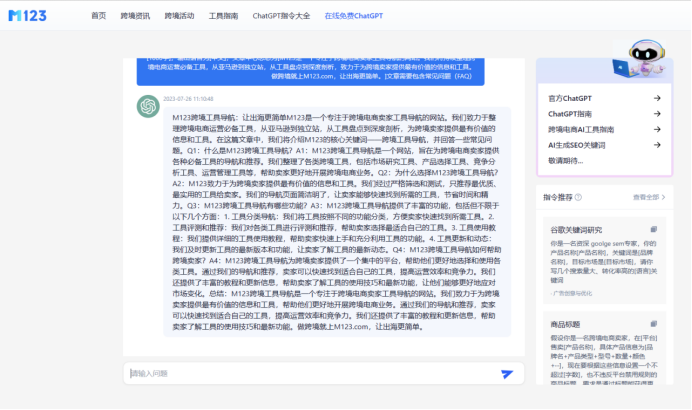Copy the 商品标题 prompt via its icon
The image size is (692, 410).
pyautogui.click(x=654, y=324)
